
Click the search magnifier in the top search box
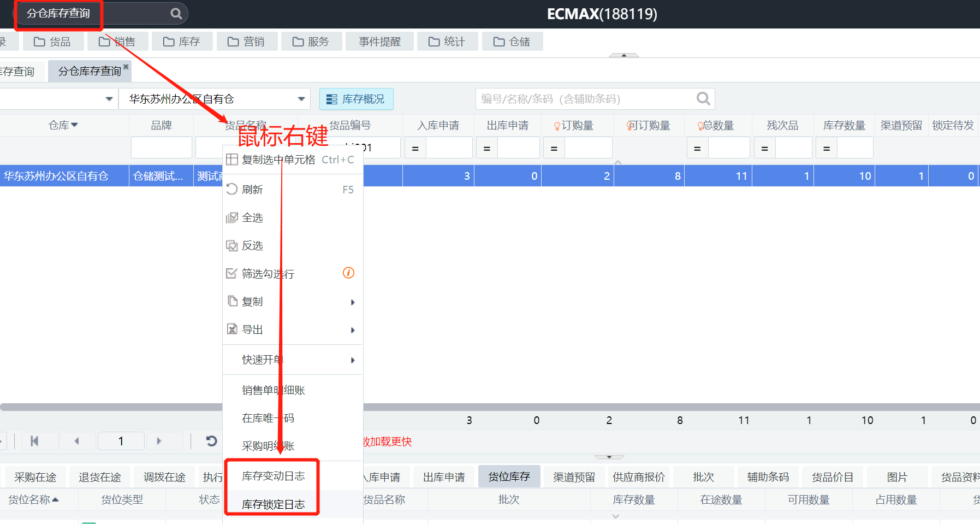[176, 14]
